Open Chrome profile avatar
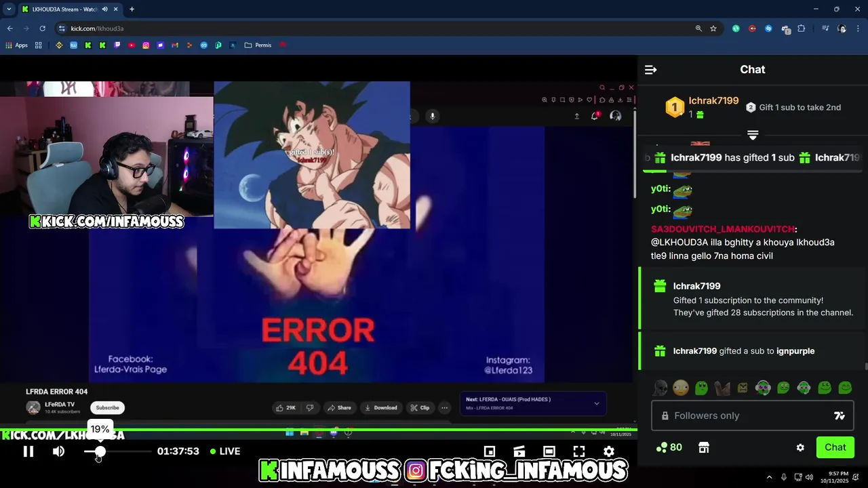The height and width of the screenshot is (488, 868). [842, 28]
